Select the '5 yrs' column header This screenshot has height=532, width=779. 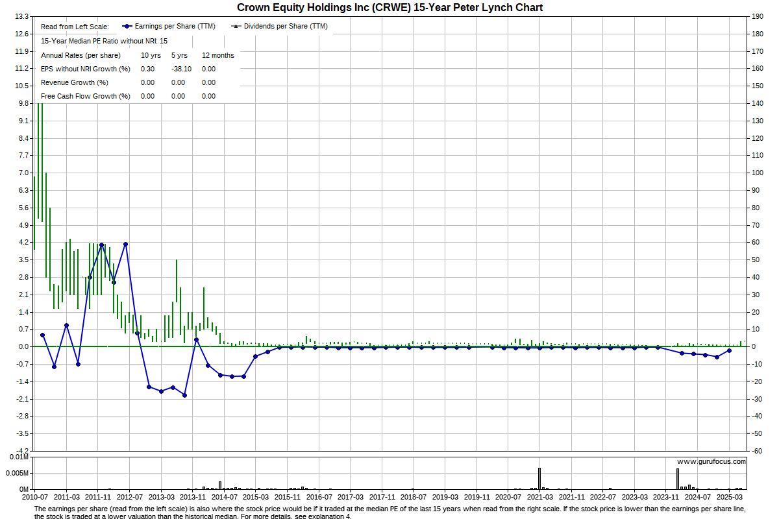pyautogui.click(x=179, y=55)
